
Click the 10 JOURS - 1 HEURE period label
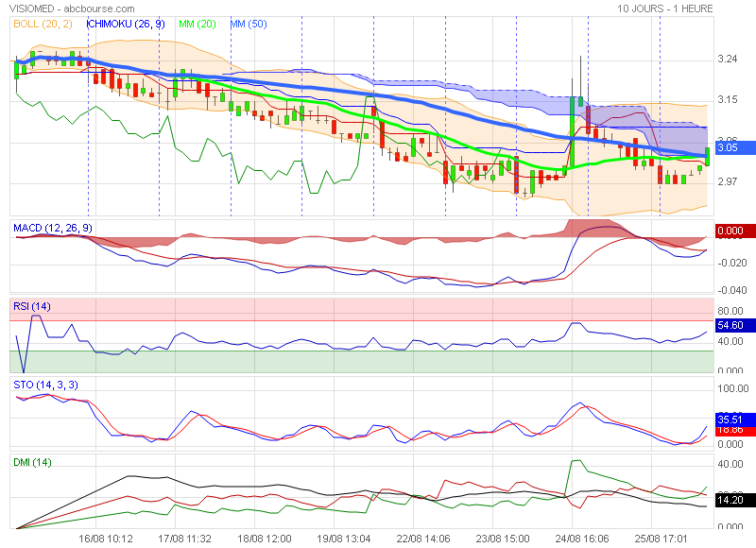(x=665, y=9)
